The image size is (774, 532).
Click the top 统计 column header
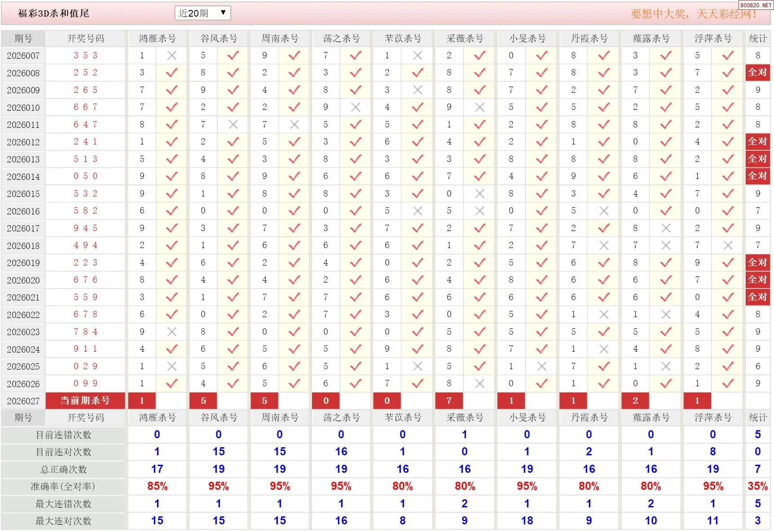pyautogui.click(x=758, y=39)
